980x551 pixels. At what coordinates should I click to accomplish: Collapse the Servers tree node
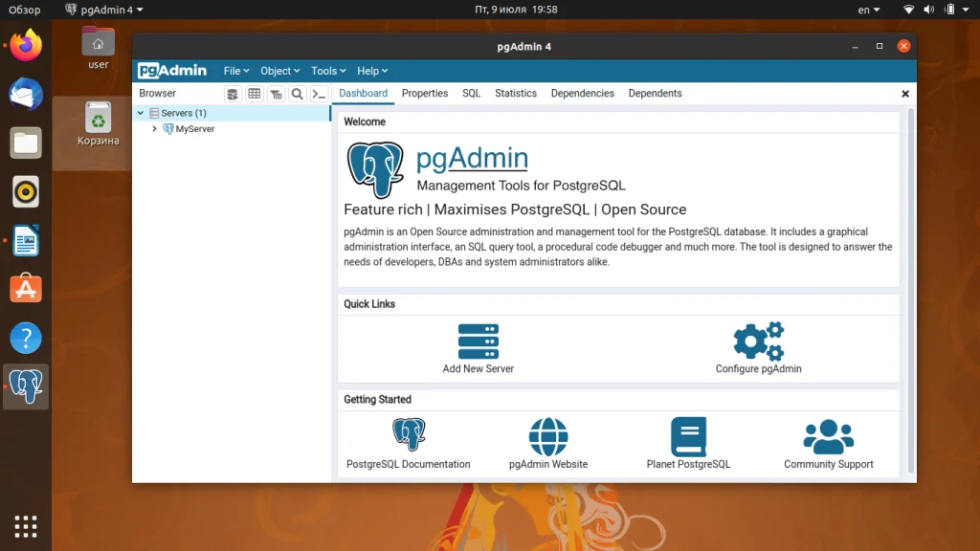pyautogui.click(x=140, y=112)
